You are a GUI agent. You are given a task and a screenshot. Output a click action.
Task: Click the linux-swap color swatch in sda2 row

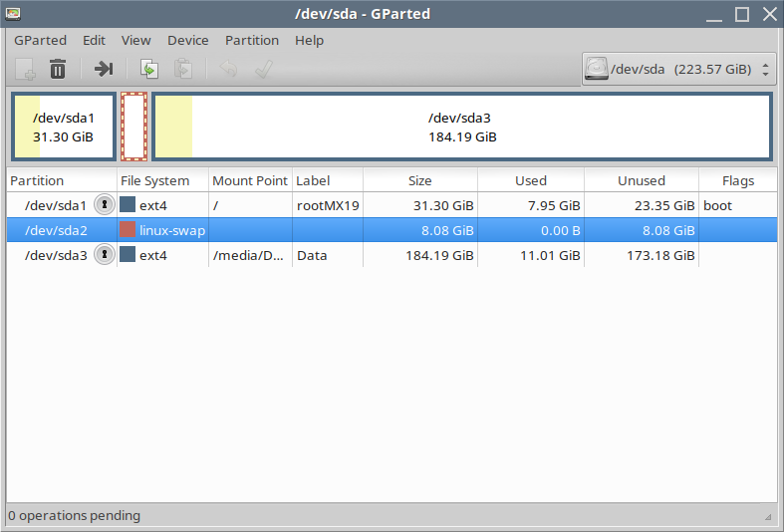(x=128, y=230)
